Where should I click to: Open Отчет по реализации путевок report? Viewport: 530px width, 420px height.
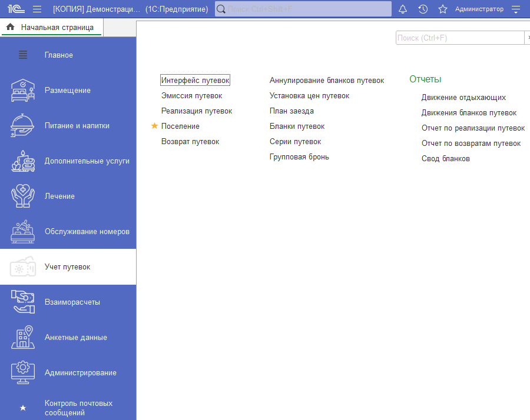473,128
